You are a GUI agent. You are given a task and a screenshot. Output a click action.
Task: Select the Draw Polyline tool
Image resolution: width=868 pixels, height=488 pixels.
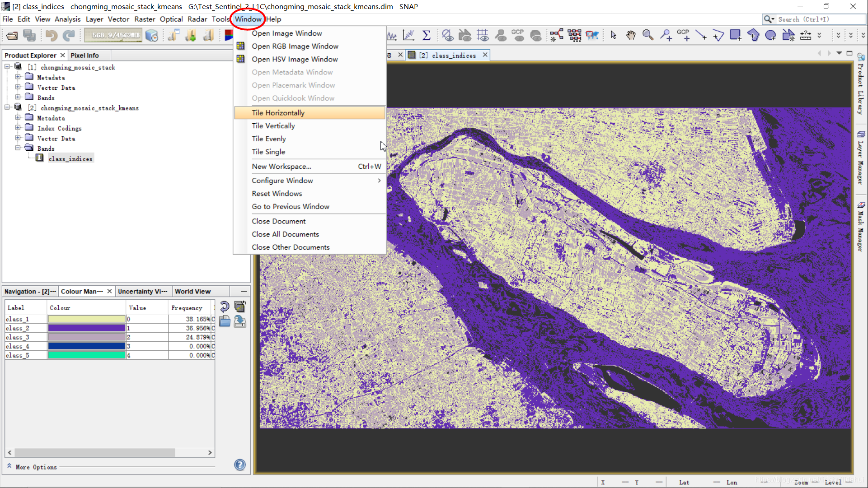pos(718,35)
